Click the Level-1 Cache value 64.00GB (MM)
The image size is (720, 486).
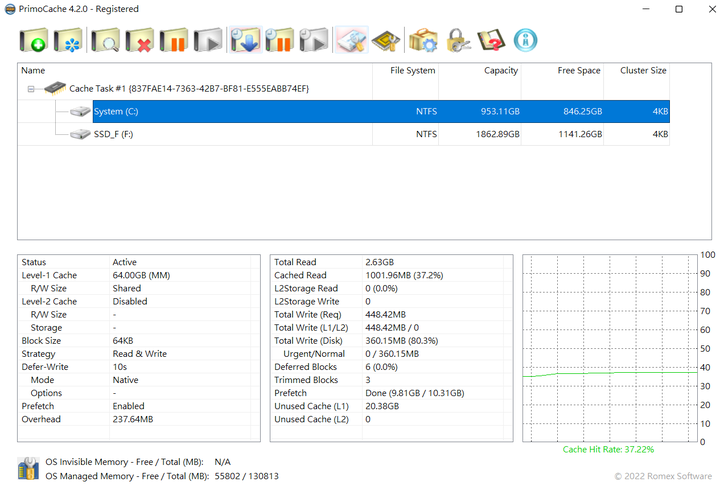(x=141, y=275)
